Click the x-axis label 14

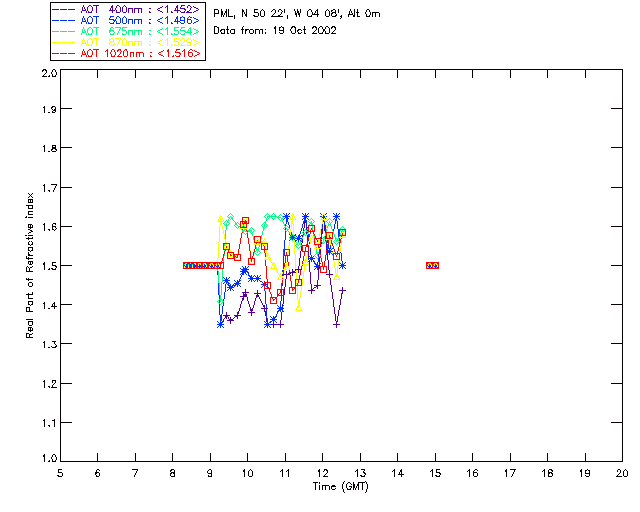[398, 473]
